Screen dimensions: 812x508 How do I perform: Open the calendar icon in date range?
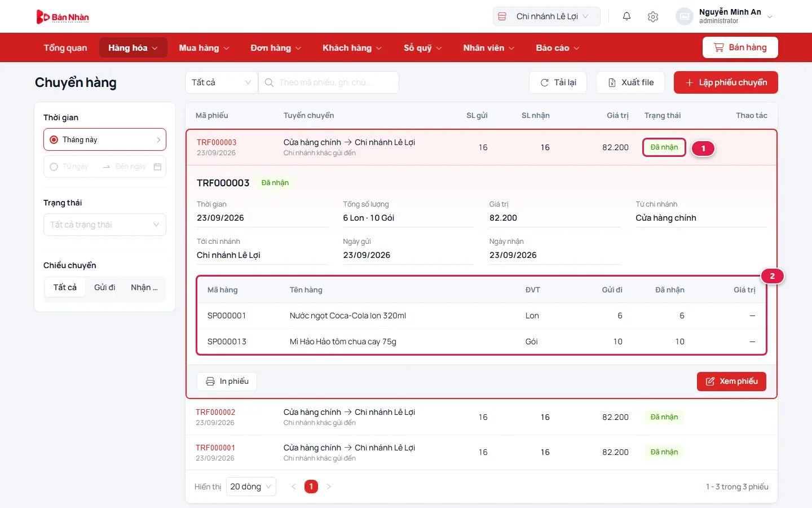point(157,167)
